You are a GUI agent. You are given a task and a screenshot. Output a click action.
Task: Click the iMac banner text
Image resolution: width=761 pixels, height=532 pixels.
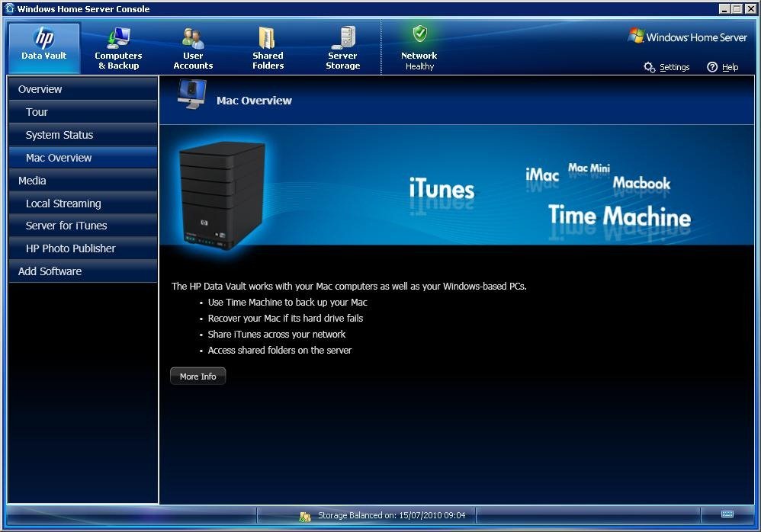(x=542, y=175)
